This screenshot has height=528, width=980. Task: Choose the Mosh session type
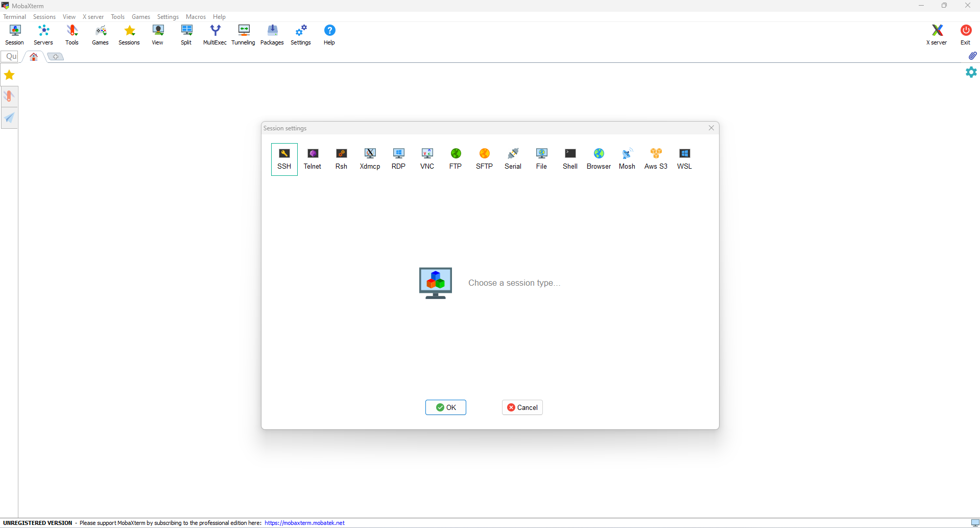pos(627,159)
